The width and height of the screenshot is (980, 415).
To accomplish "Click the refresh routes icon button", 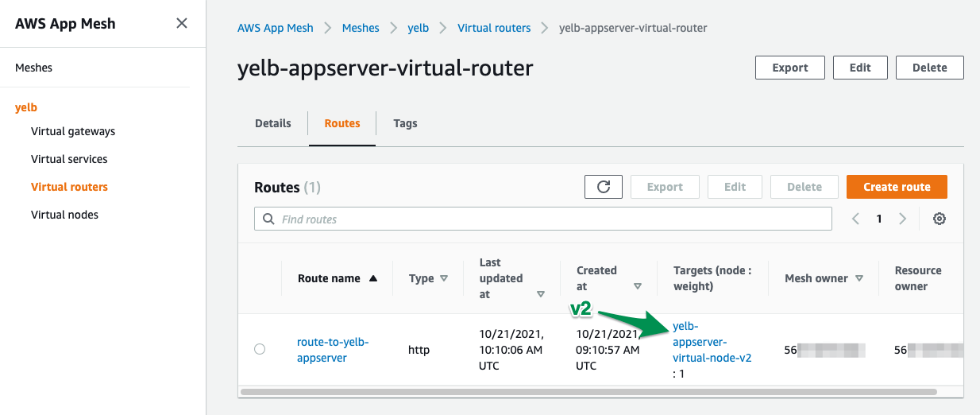I will [604, 187].
